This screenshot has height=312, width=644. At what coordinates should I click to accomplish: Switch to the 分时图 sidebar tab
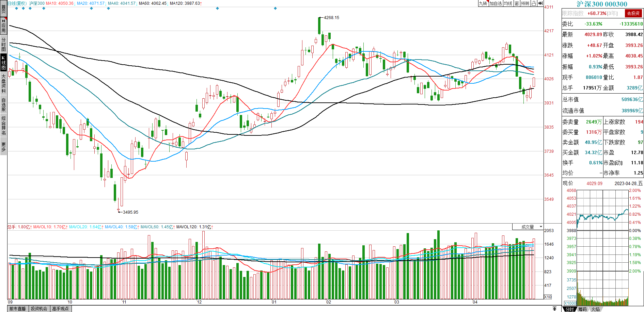[x=3, y=45]
